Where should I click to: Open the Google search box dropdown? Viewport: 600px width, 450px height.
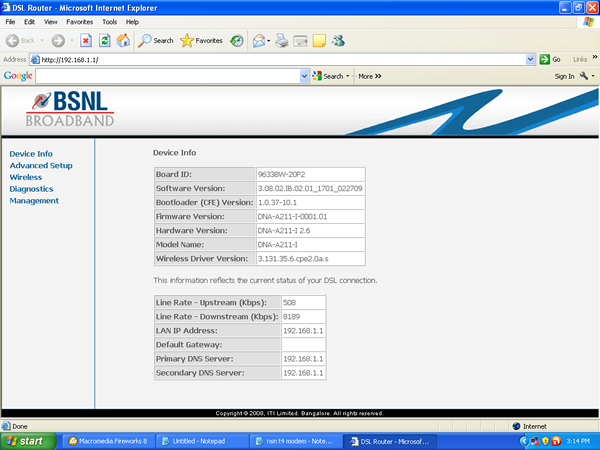(x=304, y=76)
